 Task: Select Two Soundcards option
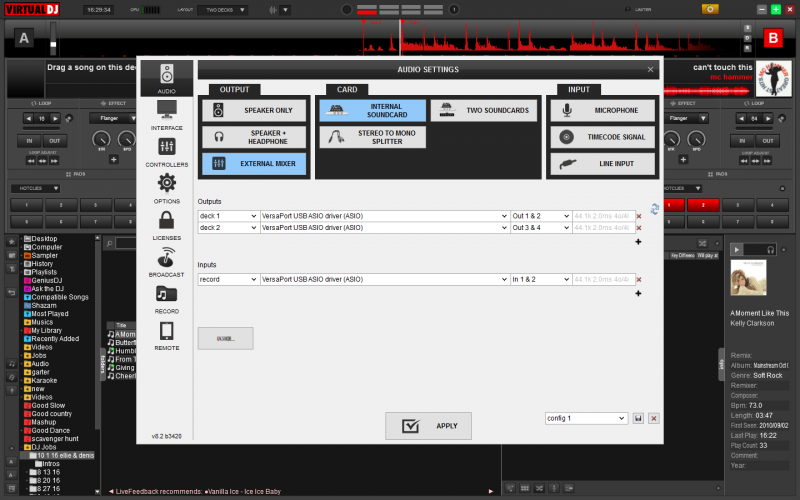point(484,110)
